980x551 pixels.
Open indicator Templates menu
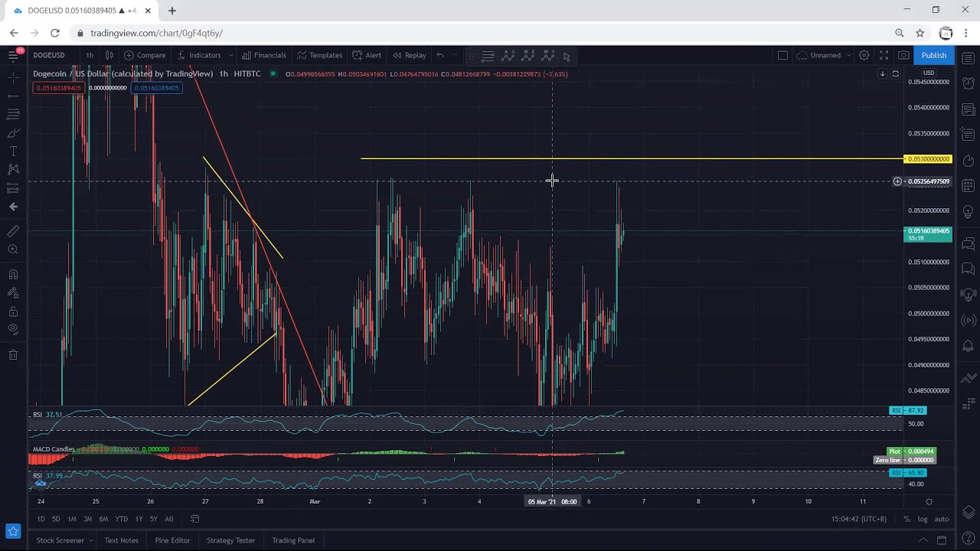click(320, 55)
